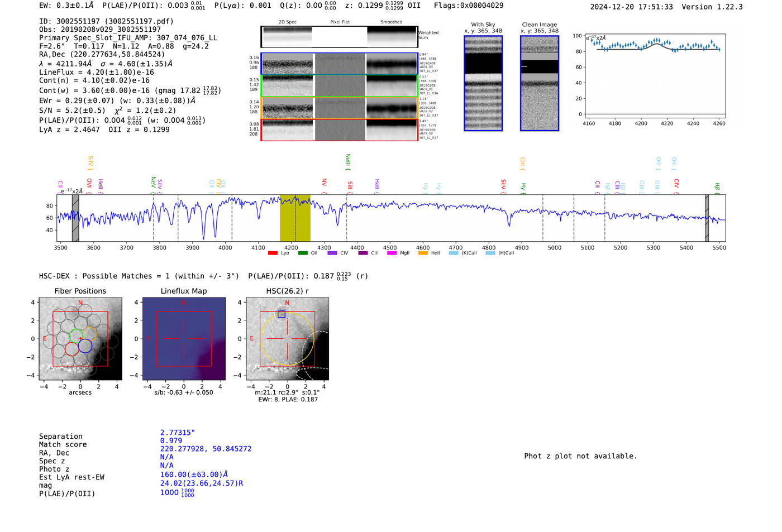
Task: Click the red crosshair center in Lineflux Map
Action: pos(184,339)
